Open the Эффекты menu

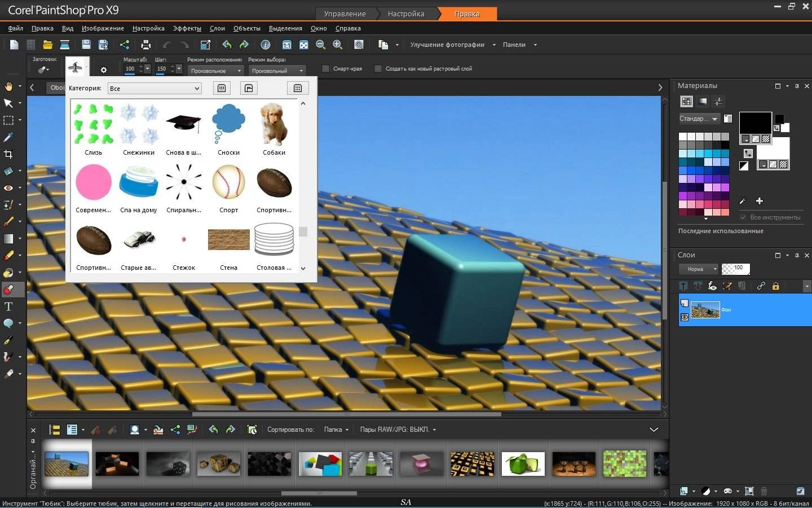[187, 28]
